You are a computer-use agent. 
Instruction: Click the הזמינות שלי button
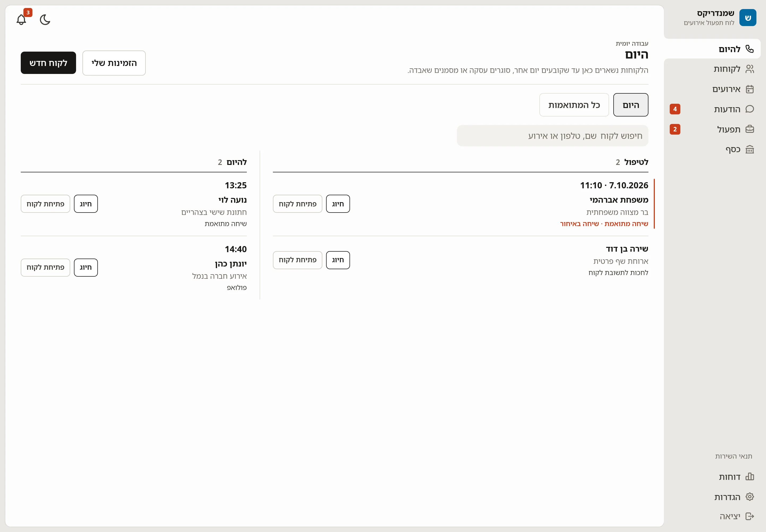tap(114, 63)
